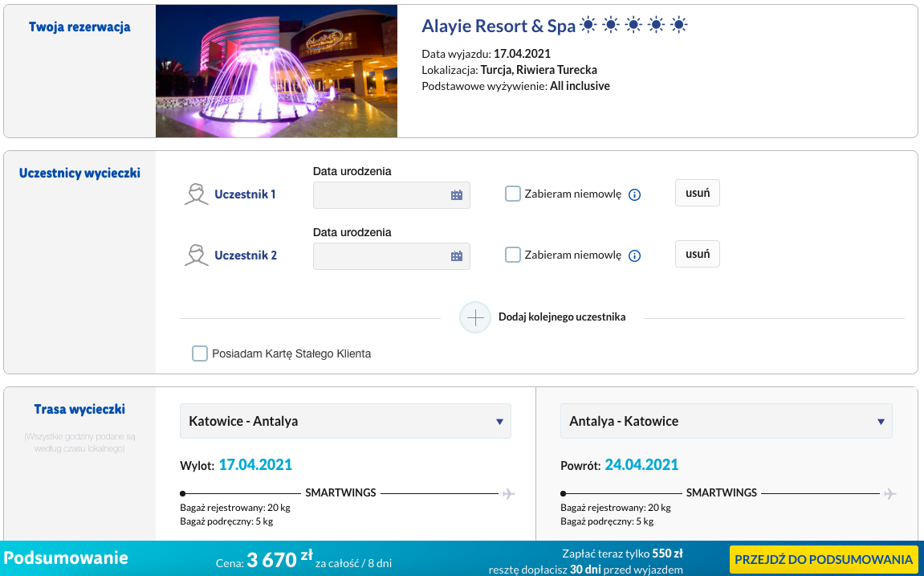The image size is (924, 576).
Task: Click Dodaj kolejnego uczestnika link
Action: [562, 317]
